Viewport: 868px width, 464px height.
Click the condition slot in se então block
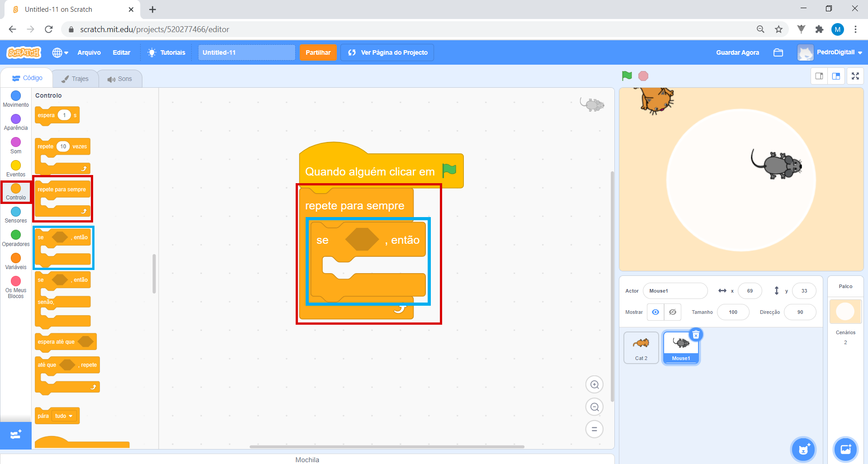pos(362,239)
